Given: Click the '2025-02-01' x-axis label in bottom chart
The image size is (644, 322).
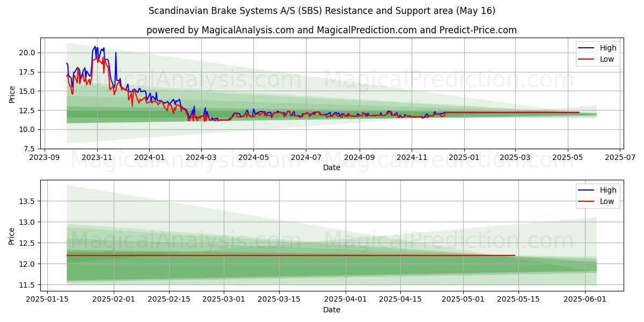Looking at the screenshot, I should tap(114, 300).
